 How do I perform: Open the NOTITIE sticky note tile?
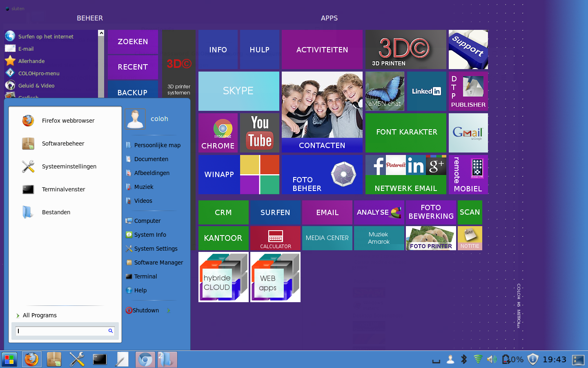coord(470,238)
